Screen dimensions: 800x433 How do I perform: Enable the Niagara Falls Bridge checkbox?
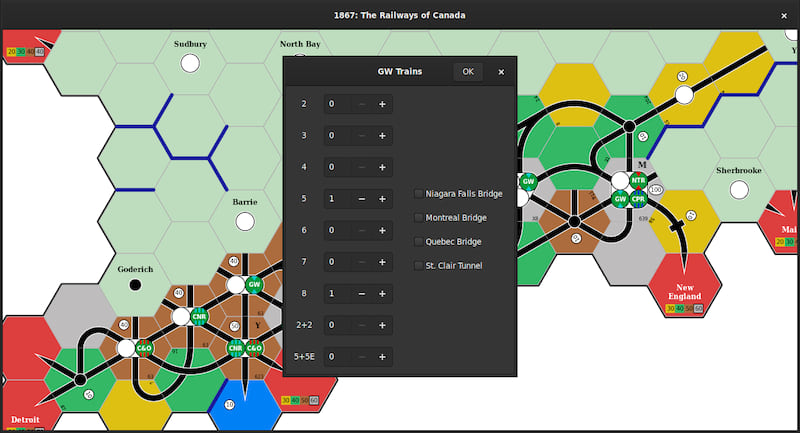(x=419, y=194)
